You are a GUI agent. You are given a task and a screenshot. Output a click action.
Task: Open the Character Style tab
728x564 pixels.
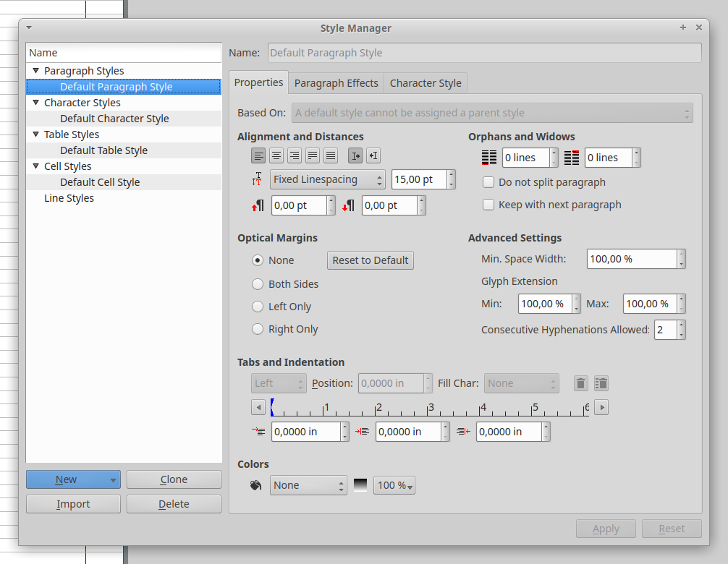tap(426, 83)
